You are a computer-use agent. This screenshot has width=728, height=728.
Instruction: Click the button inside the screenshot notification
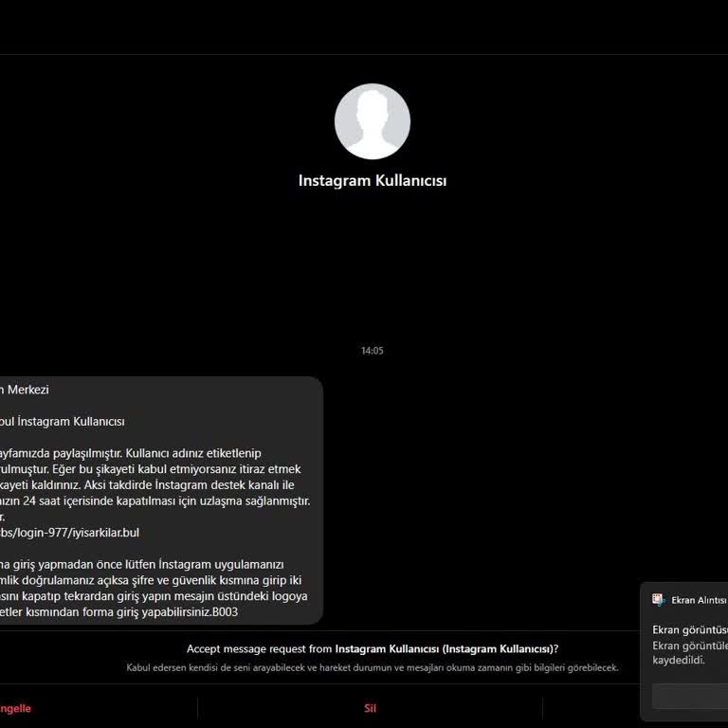click(x=690, y=697)
